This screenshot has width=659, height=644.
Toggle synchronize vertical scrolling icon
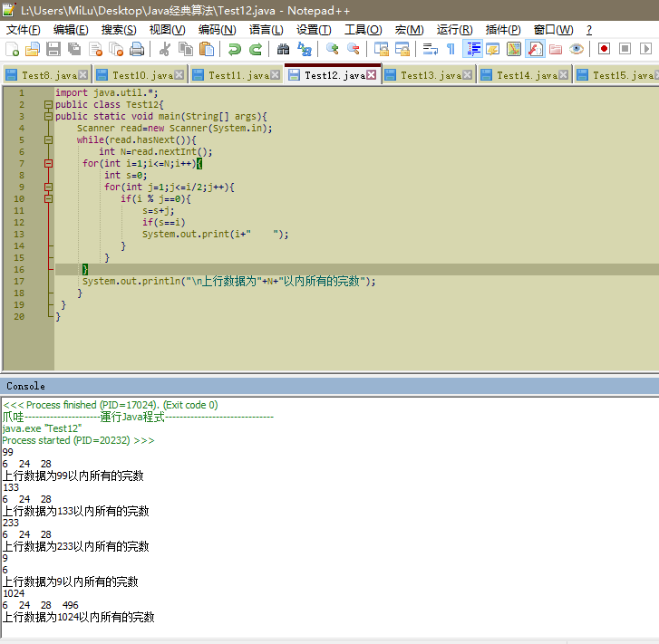coord(382,49)
